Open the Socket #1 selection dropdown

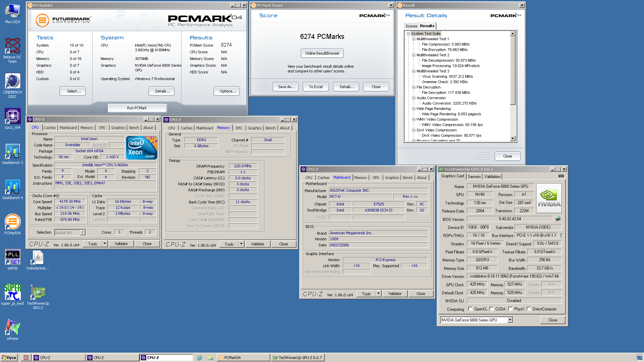(83, 232)
